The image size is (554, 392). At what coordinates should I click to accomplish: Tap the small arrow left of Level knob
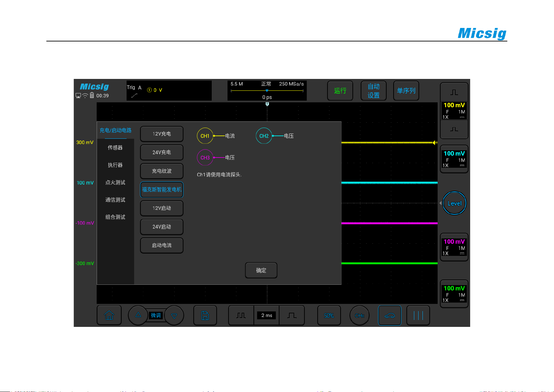[x=440, y=203]
